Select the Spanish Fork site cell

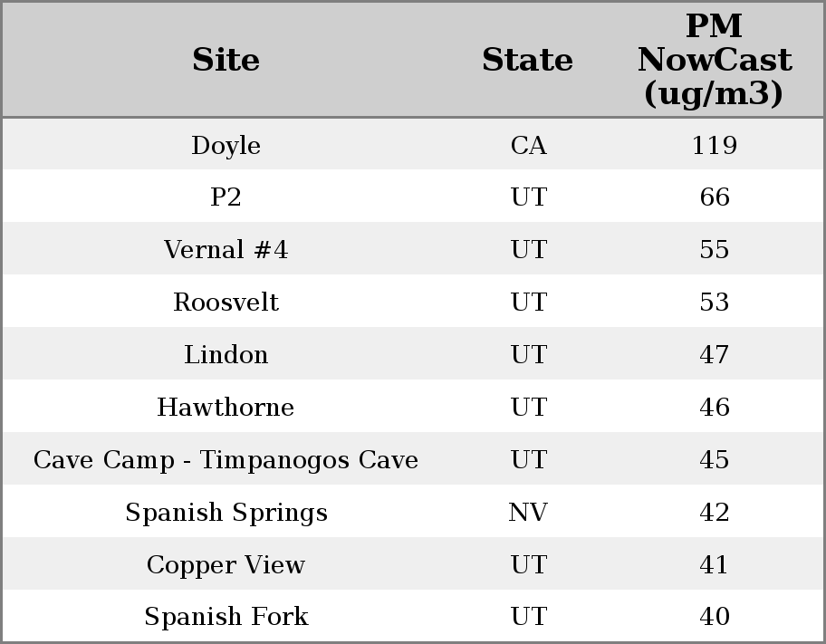click(x=226, y=617)
